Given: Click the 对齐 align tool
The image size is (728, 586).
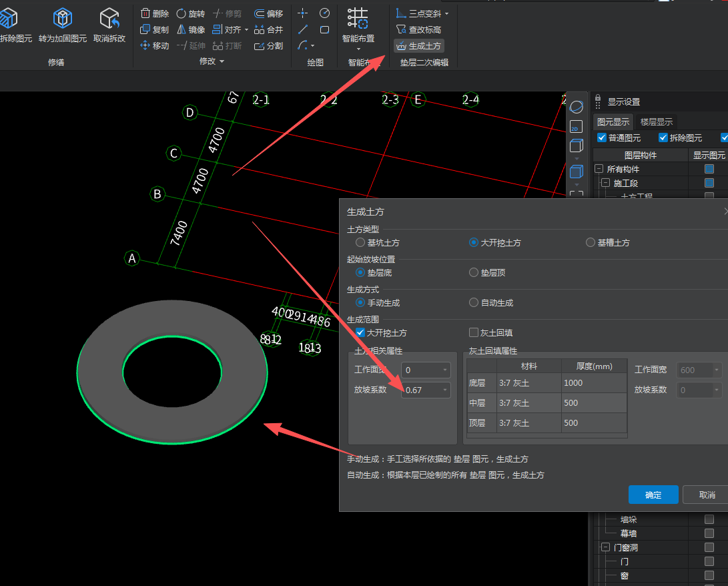Looking at the screenshot, I should tap(227, 30).
